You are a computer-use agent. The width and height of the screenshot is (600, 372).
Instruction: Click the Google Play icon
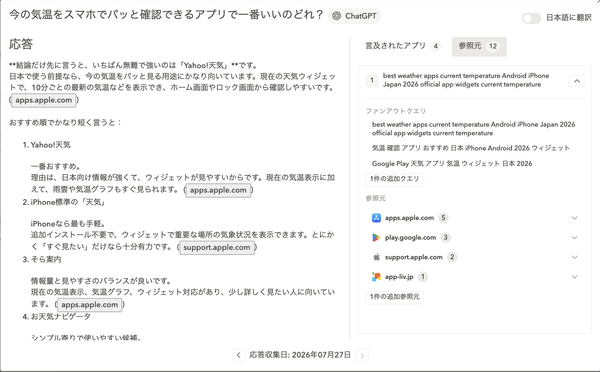[x=376, y=237]
